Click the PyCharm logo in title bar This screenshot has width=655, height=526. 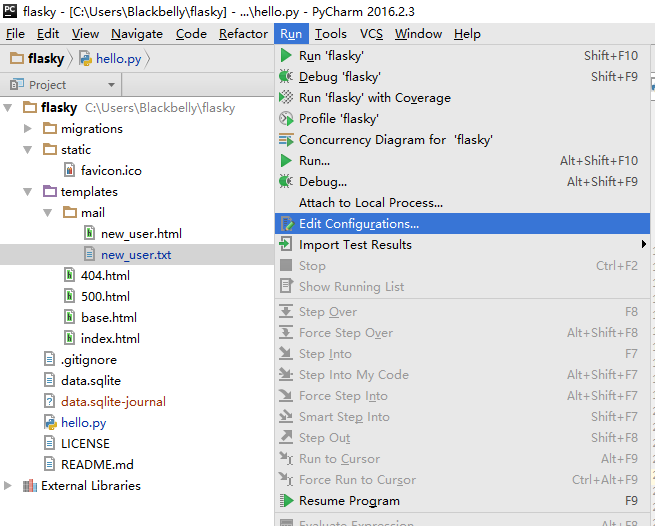click(x=10, y=10)
